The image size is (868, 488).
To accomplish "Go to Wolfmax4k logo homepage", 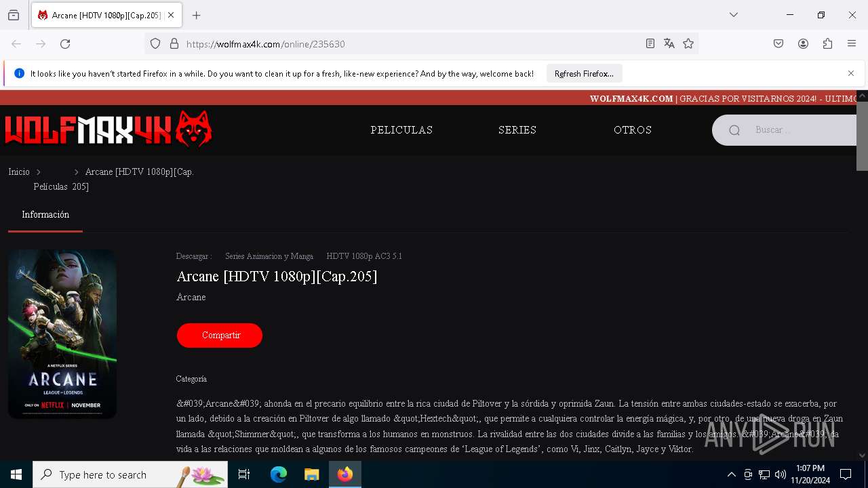I will point(108,129).
